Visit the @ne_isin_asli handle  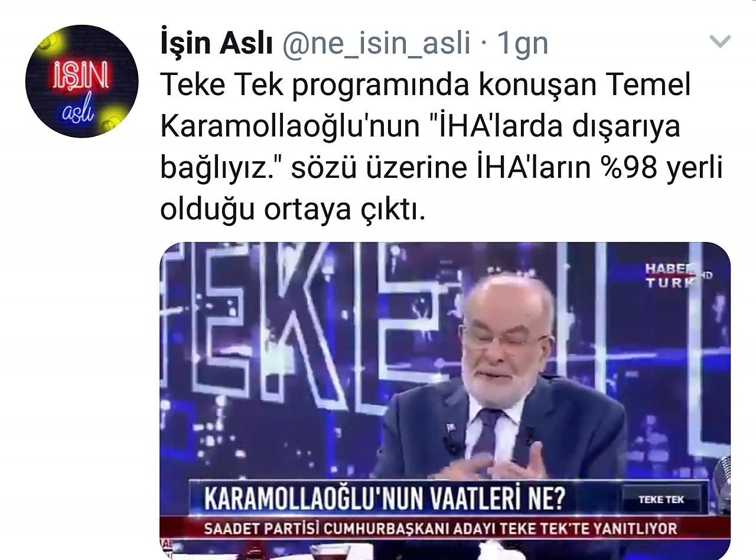point(376,43)
